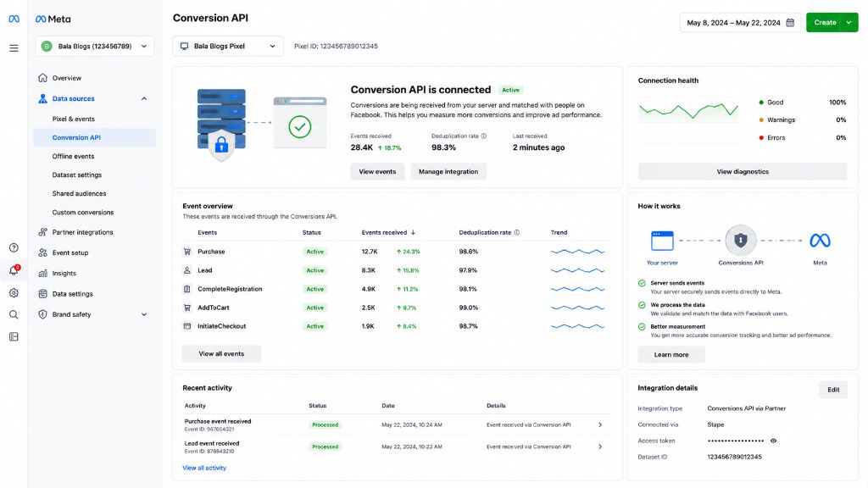Click the Connection health line chart

[688, 113]
